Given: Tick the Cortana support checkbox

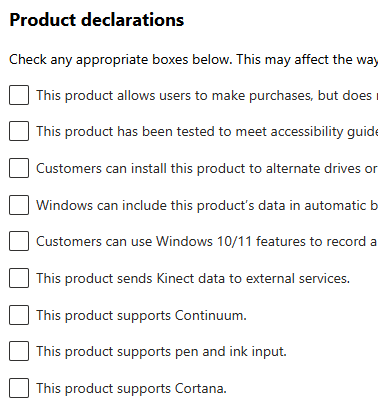Looking at the screenshot, I should pos(19,388).
